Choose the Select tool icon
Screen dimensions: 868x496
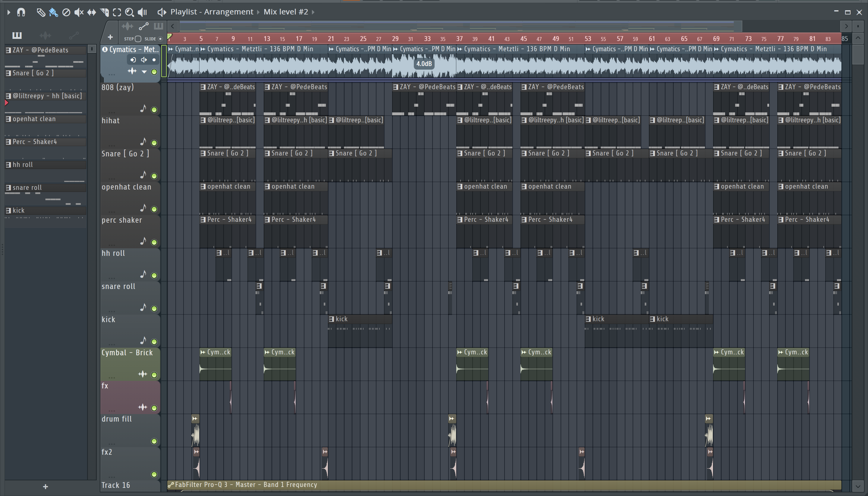[117, 13]
